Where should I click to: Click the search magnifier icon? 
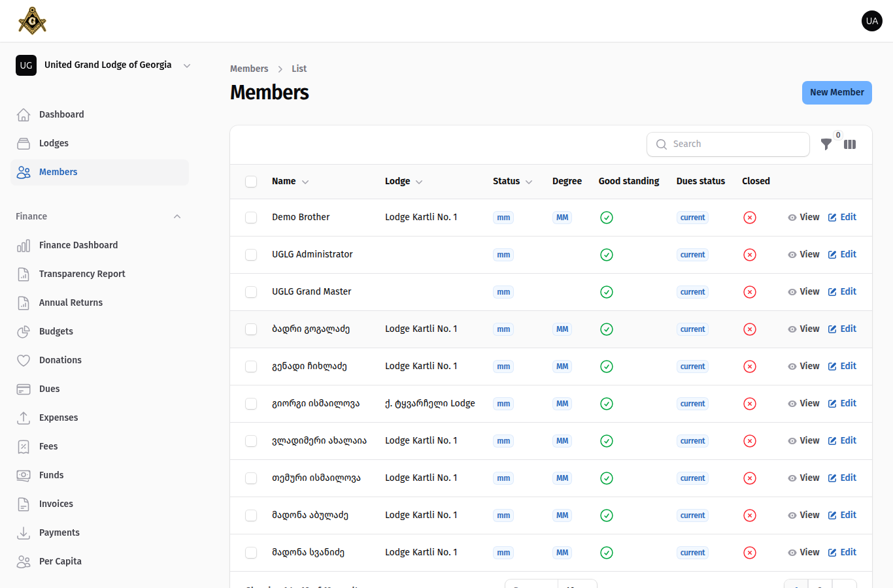pos(662,144)
